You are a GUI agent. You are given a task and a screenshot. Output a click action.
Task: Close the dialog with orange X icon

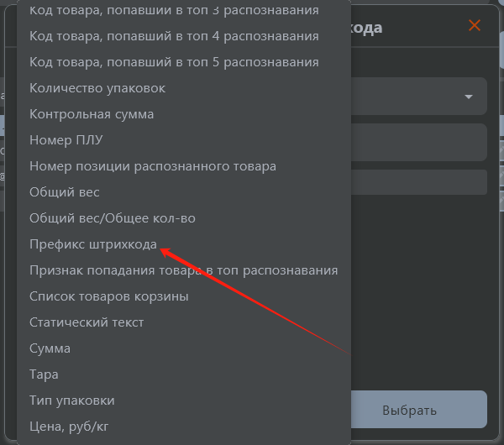[475, 25]
